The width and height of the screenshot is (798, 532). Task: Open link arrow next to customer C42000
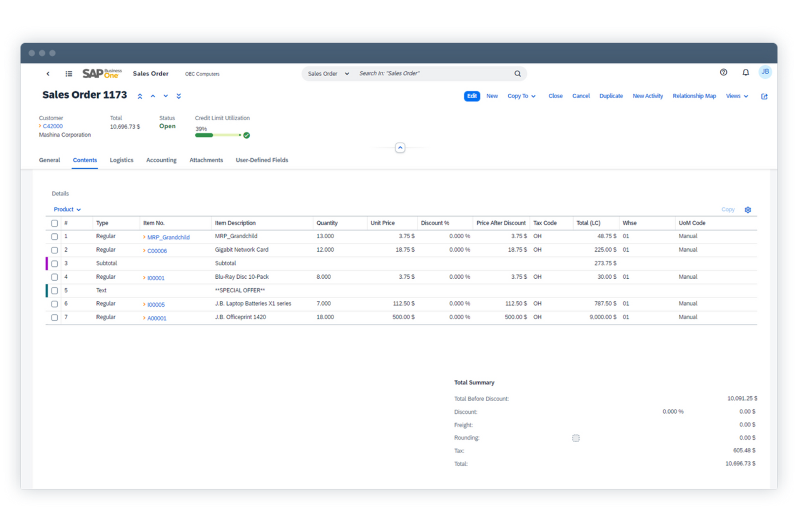coord(40,126)
